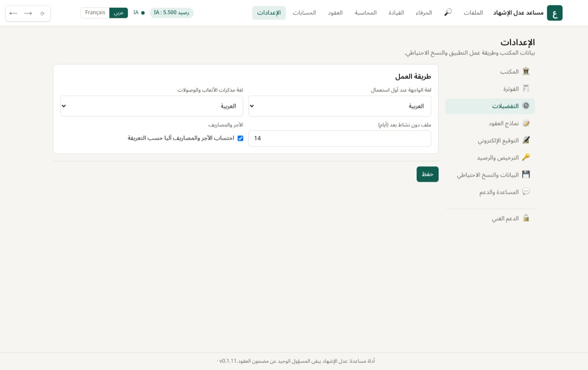Click the floppy disk icon next to البيانات والنسخ الاحتياطي

pyautogui.click(x=526, y=174)
